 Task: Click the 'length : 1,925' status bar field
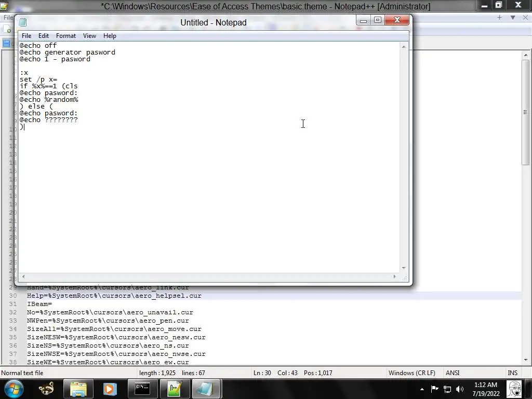click(x=157, y=373)
